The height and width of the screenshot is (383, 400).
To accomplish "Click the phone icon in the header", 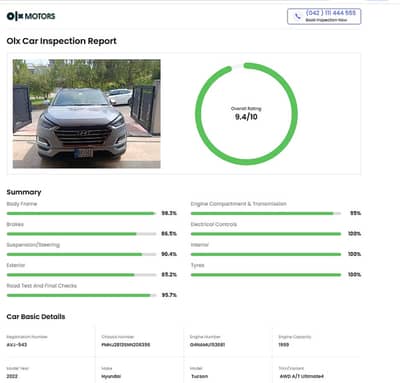I will click(x=298, y=16).
